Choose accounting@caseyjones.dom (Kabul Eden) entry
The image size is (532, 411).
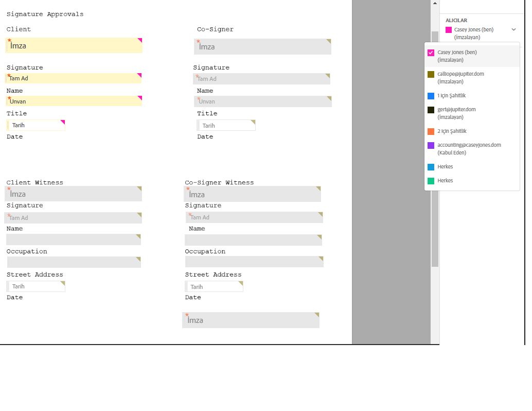click(472, 149)
